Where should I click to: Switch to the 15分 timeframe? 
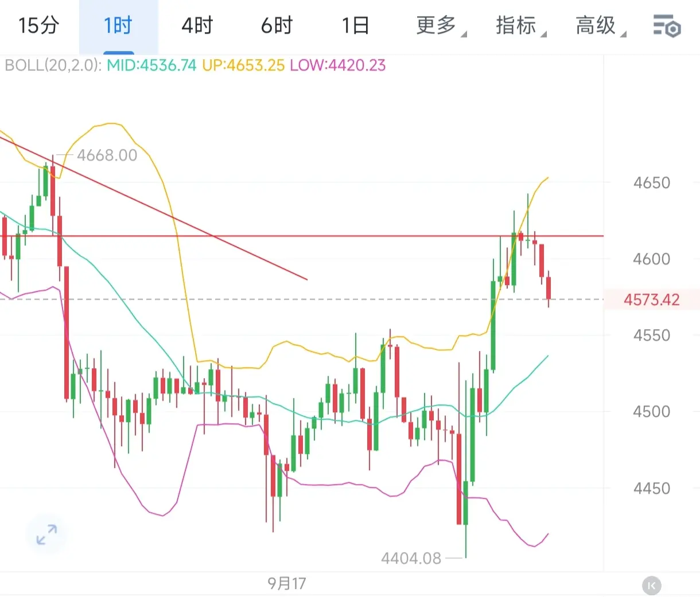point(38,26)
